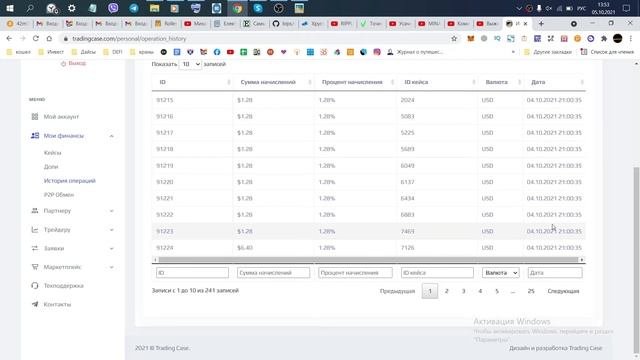This screenshot has height=360, width=640.
Task: Open the Валюта filter dropdown
Action: 500,273
